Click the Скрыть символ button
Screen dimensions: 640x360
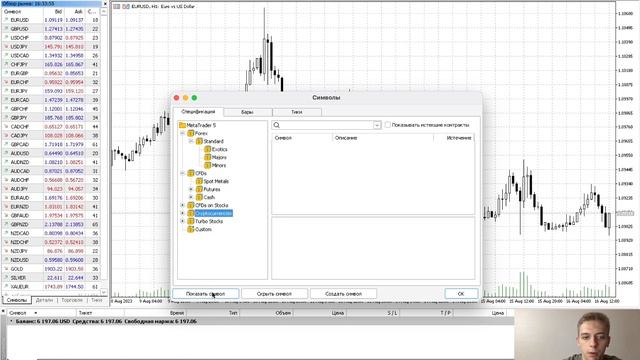(x=274, y=294)
